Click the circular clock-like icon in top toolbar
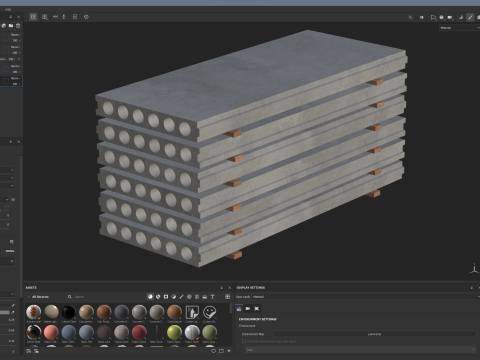This screenshot has height=360, width=480. pos(86,17)
